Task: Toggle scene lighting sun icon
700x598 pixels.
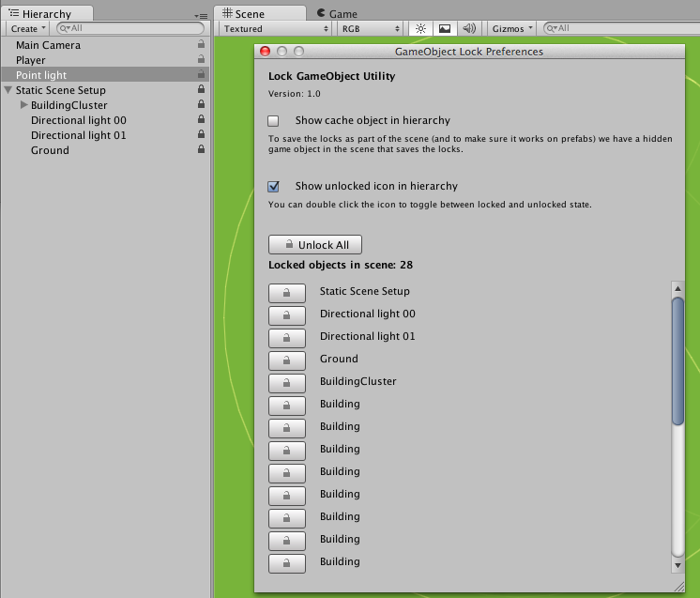Action: (420, 28)
